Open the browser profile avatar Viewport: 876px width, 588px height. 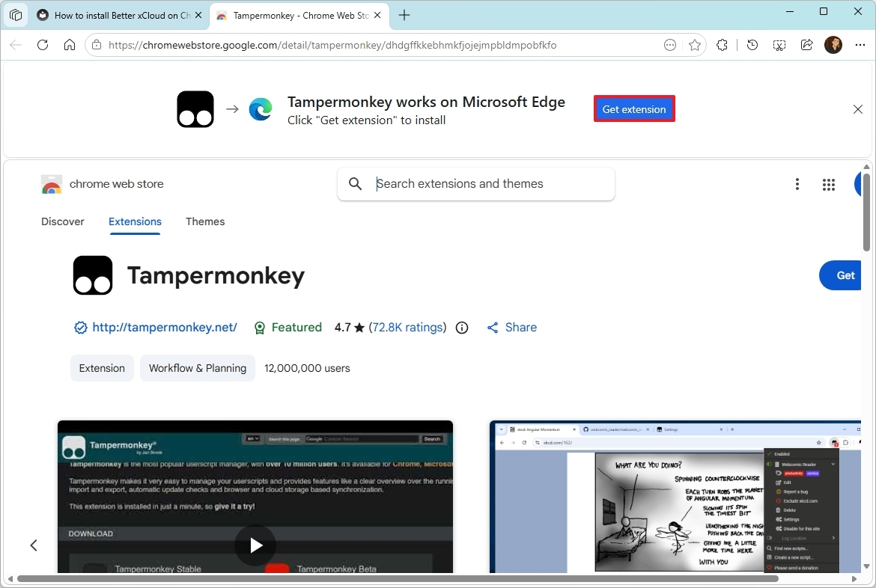(x=833, y=45)
